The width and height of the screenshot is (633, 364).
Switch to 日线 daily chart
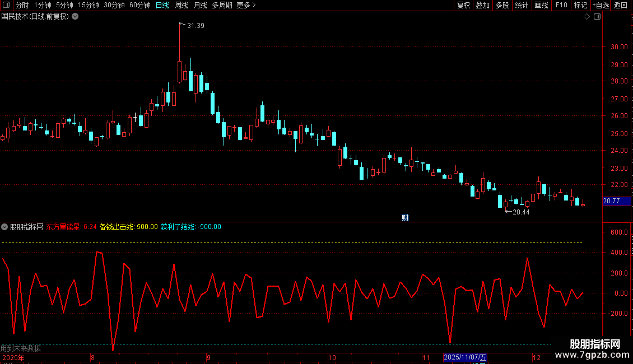[162, 5]
